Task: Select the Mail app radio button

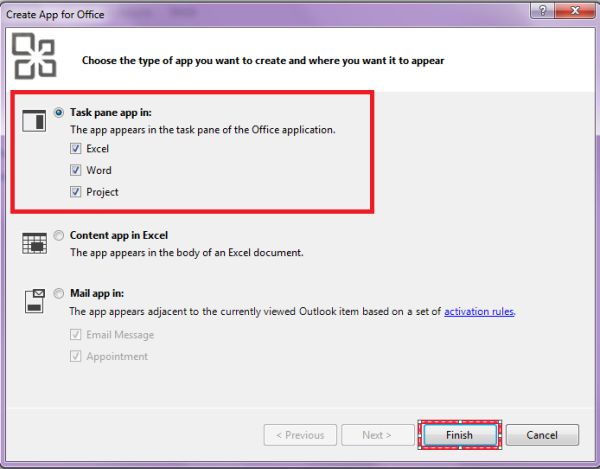Action: coord(59,293)
